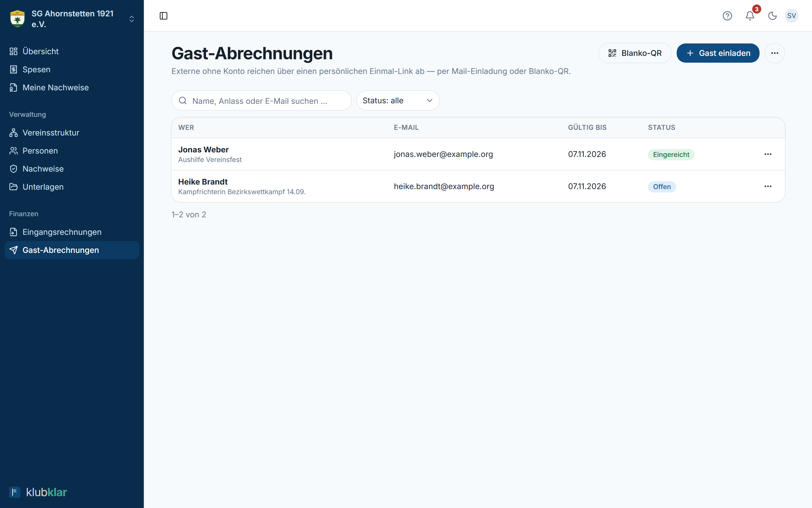Open Unterlagen in sidebar

click(x=72, y=187)
